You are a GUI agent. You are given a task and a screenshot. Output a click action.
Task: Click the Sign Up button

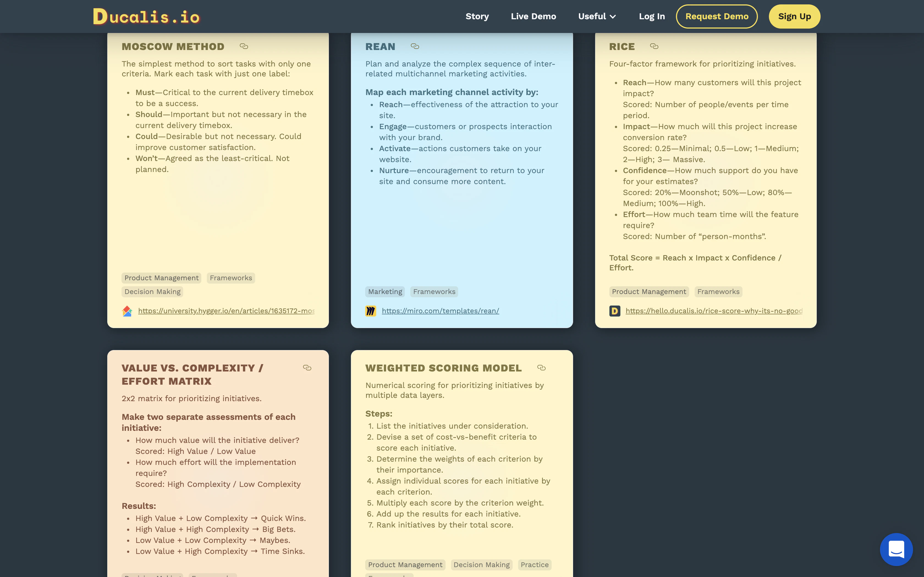794,16
